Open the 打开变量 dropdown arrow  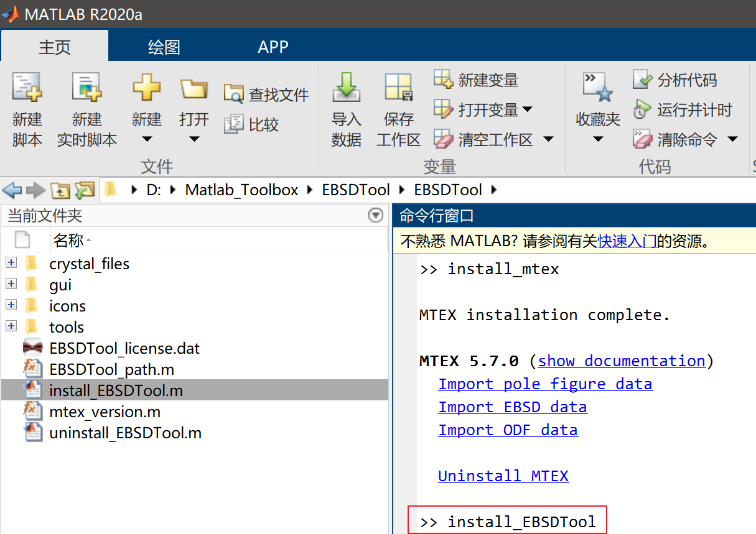(x=528, y=109)
